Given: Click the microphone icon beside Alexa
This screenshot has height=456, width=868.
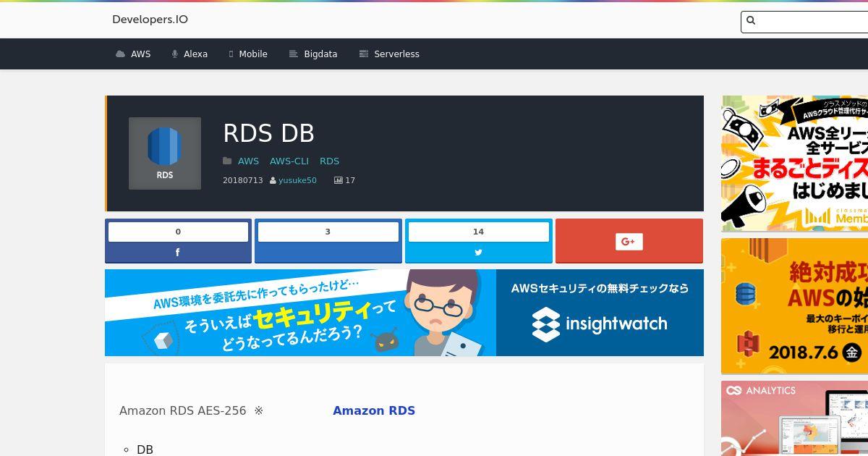Looking at the screenshot, I should click(x=175, y=54).
